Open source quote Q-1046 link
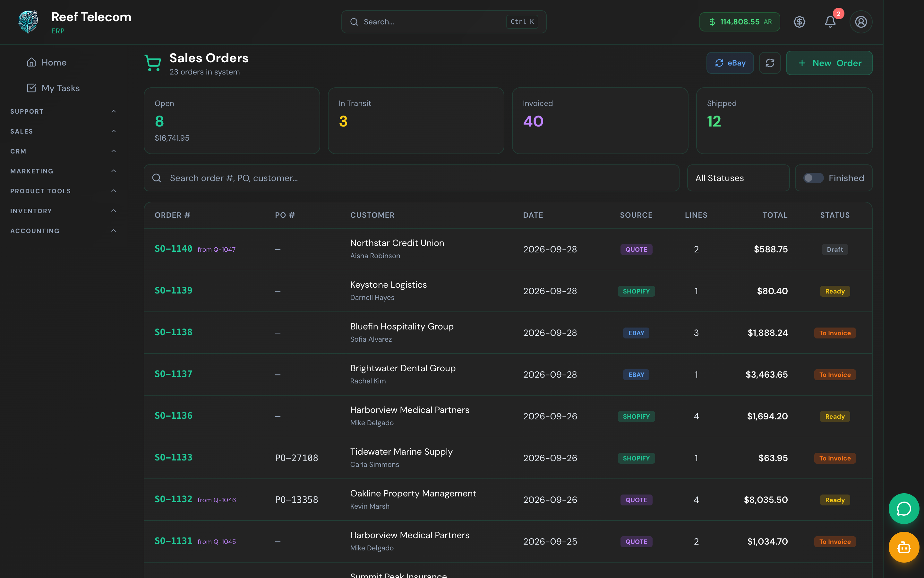The width and height of the screenshot is (924, 578). coord(217,500)
